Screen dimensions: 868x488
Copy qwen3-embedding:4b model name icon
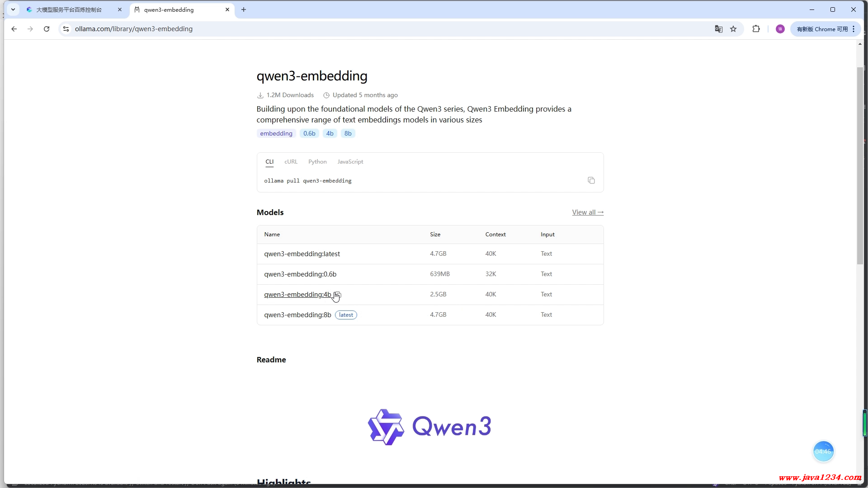[338, 295]
